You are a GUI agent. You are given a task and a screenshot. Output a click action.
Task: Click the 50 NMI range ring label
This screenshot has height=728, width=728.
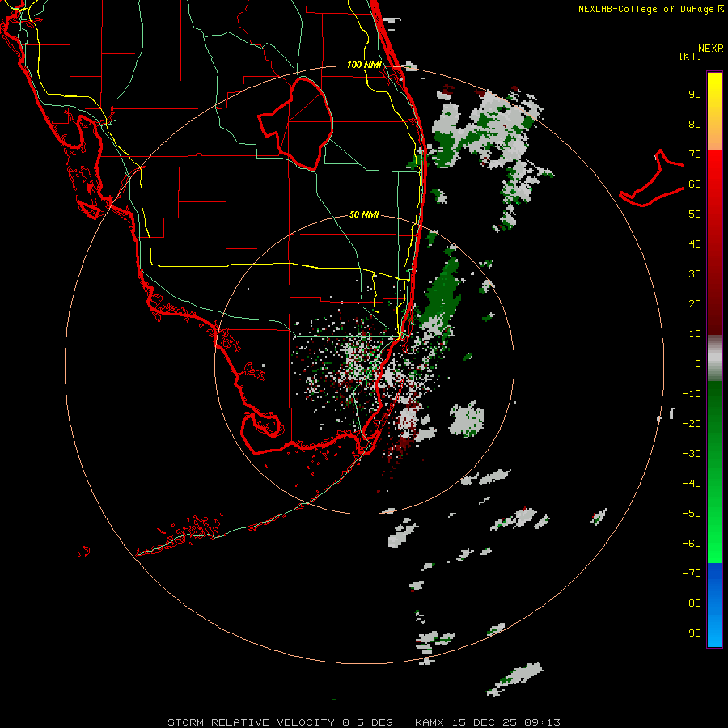pyautogui.click(x=364, y=214)
